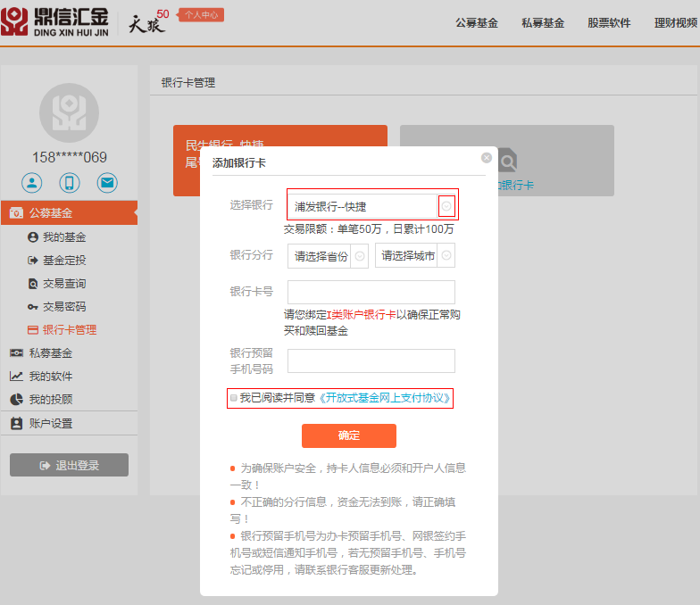
Task: Open 我的基金 in the sidebar
Action: (x=64, y=237)
